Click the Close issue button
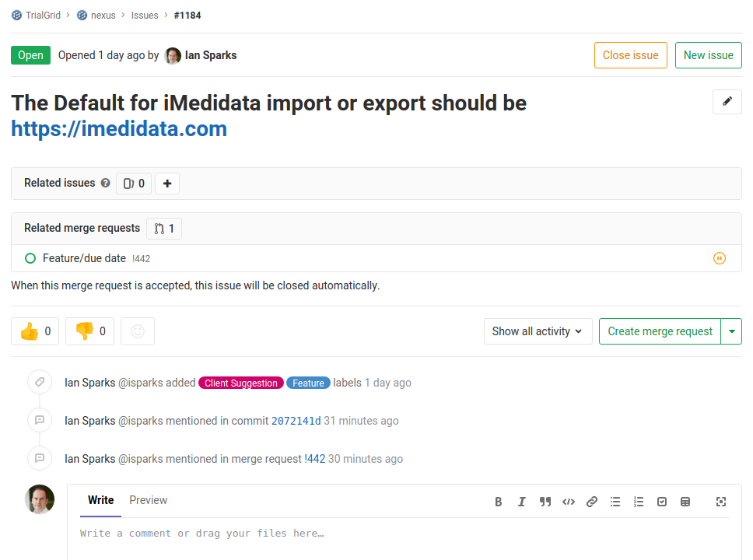 [631, 55]
